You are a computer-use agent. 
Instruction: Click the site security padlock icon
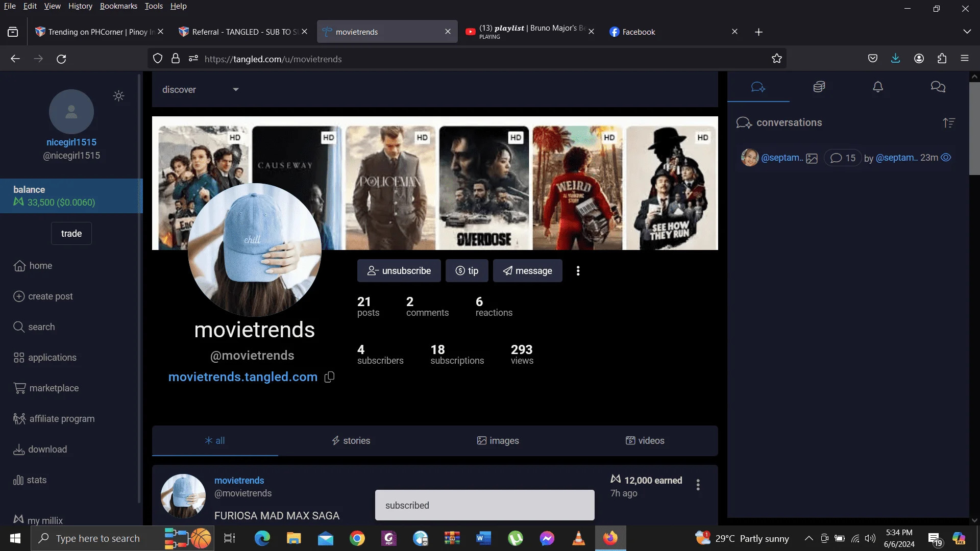coord(176,59)
